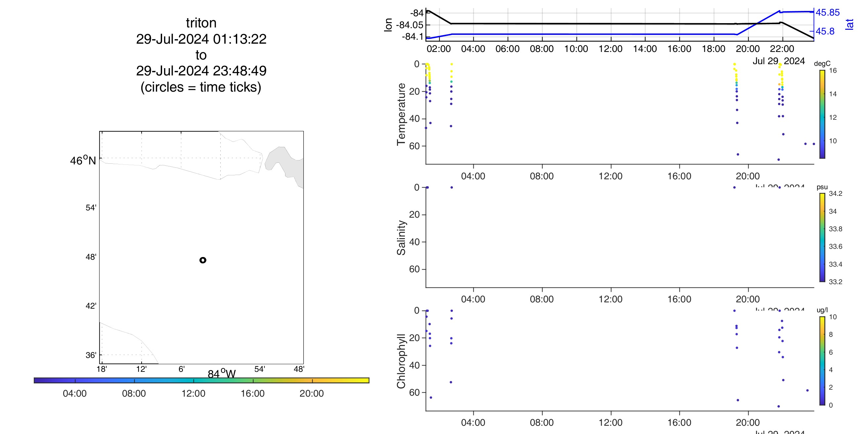The width and height of the screenshot is (868, 434).
Task: Click the 'Salinity' axis label
Action: click(401, 238)
